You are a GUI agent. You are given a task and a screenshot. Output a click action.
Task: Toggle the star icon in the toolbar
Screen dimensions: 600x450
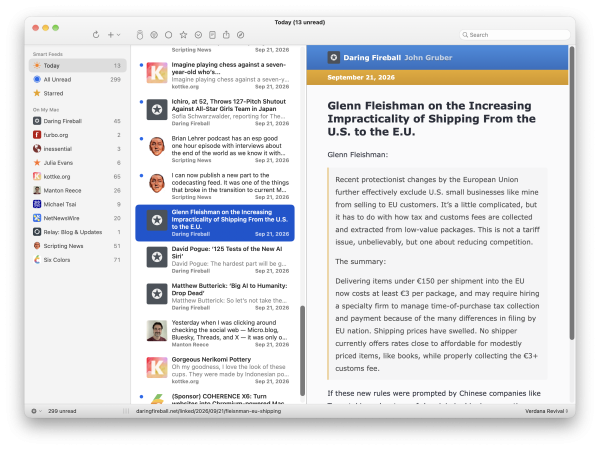point(183,35)
